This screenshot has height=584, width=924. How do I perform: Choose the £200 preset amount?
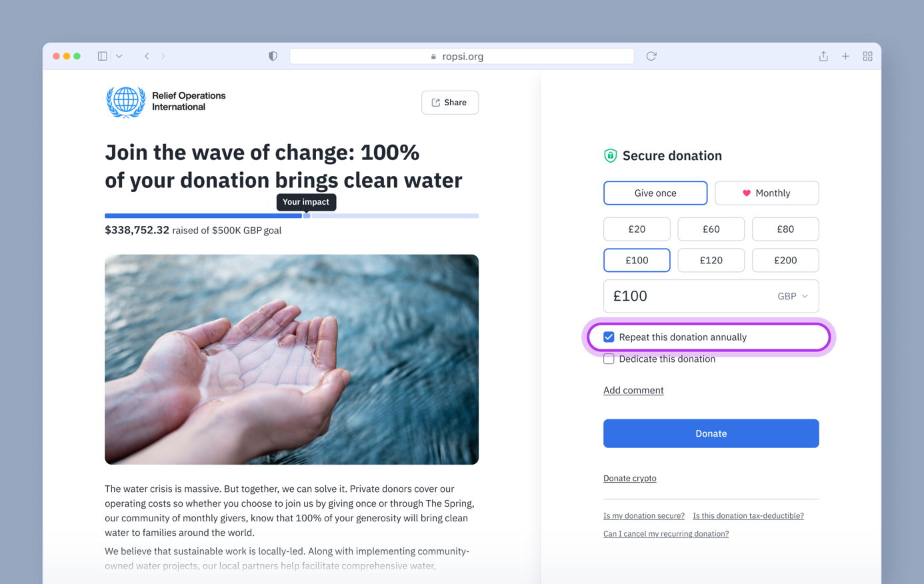click(x=785, y=260)
